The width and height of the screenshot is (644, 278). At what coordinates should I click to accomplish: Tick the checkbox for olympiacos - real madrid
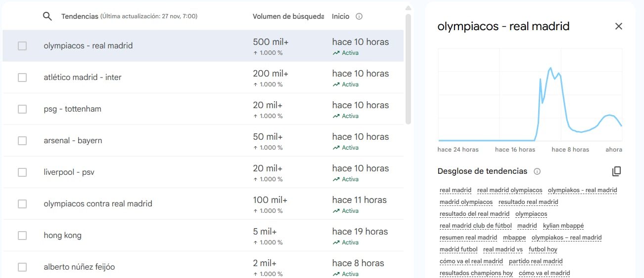[22, 46]
